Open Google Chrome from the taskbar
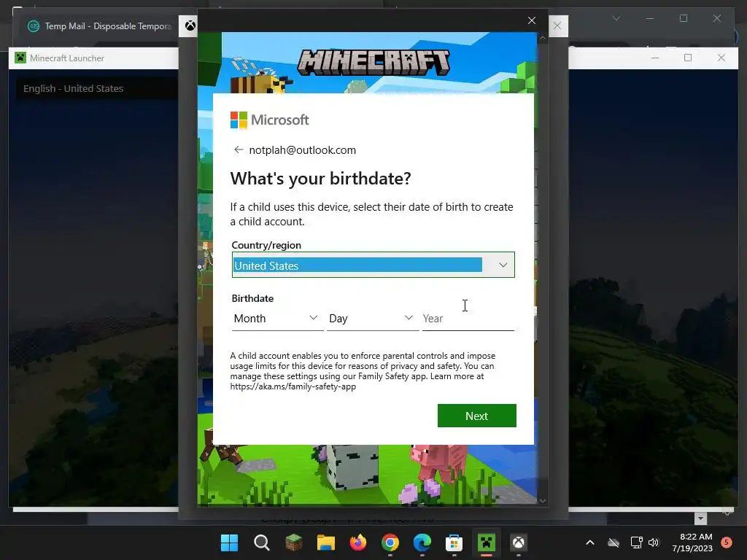This screenshot has height=560, width=747. [390, 542]
